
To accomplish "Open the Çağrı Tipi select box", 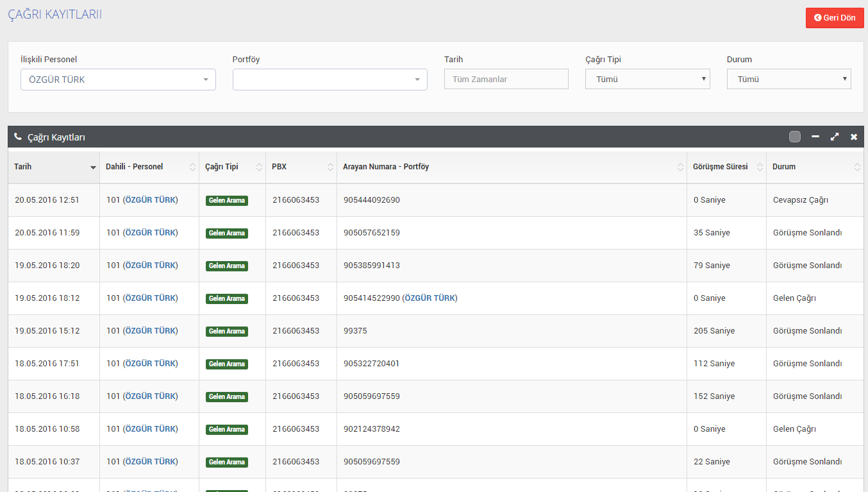I will coord(647,79).
